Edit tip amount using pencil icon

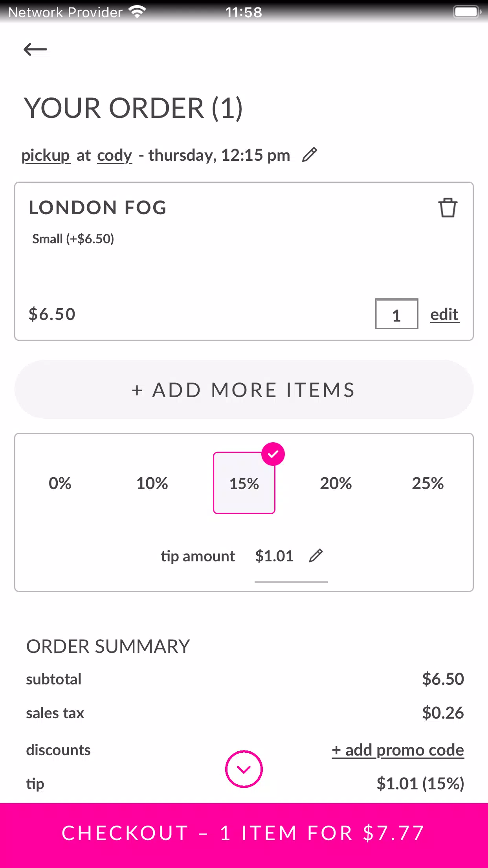tap(316, 555)
